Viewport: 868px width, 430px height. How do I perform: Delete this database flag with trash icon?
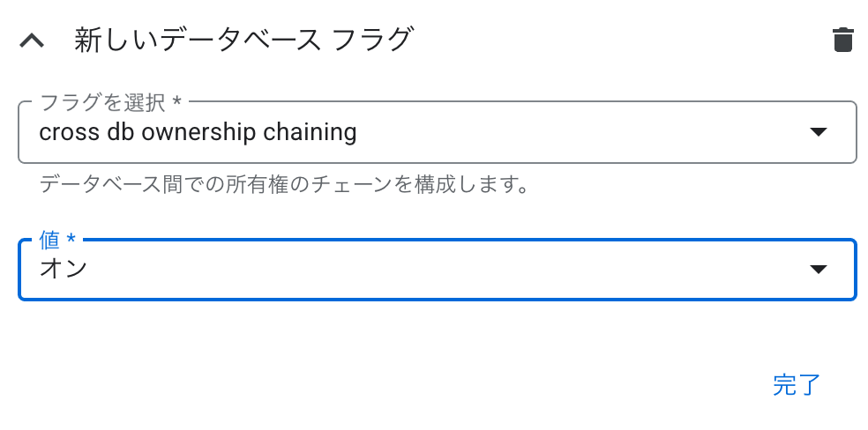[842, 40]
